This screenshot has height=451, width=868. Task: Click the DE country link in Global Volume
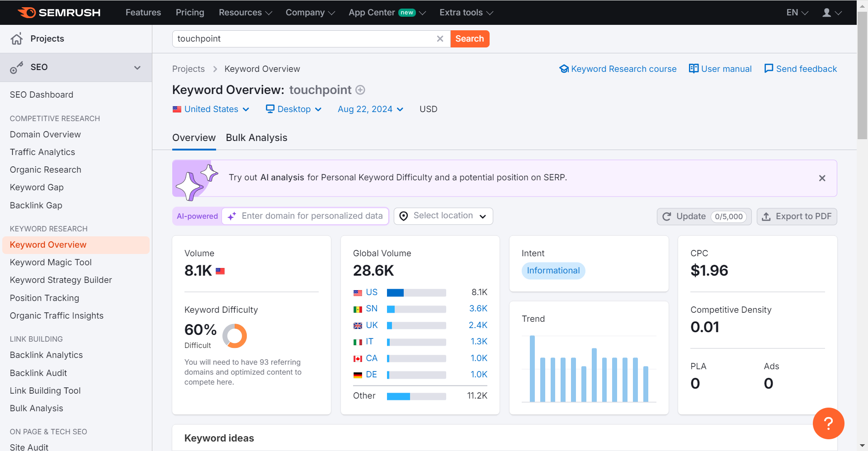click(x=371, y=375)
